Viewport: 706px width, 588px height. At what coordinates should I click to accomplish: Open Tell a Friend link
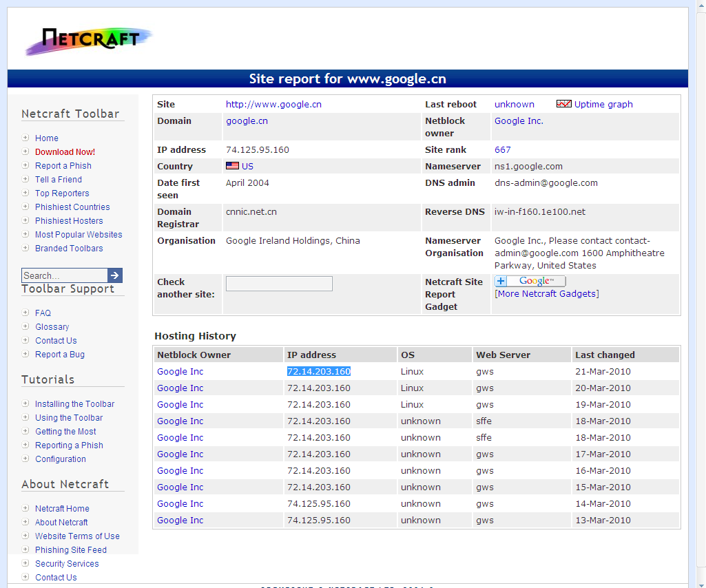59,180
